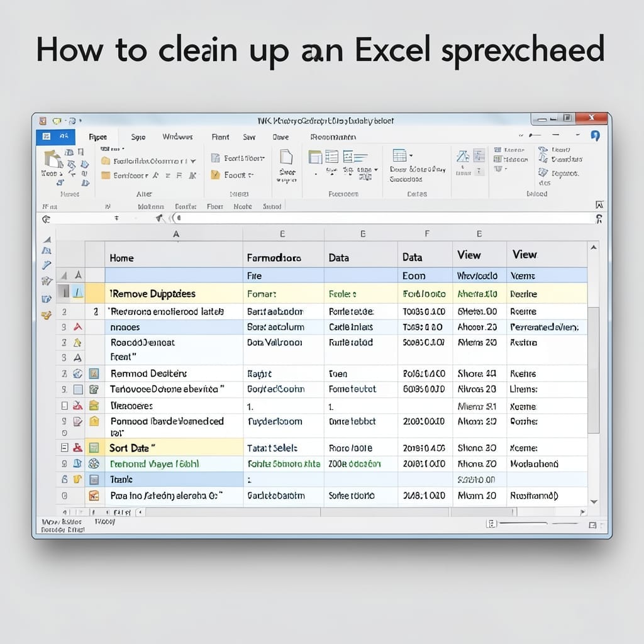Click the sheet icon in 'Tranlc' row

coord(94,480)
